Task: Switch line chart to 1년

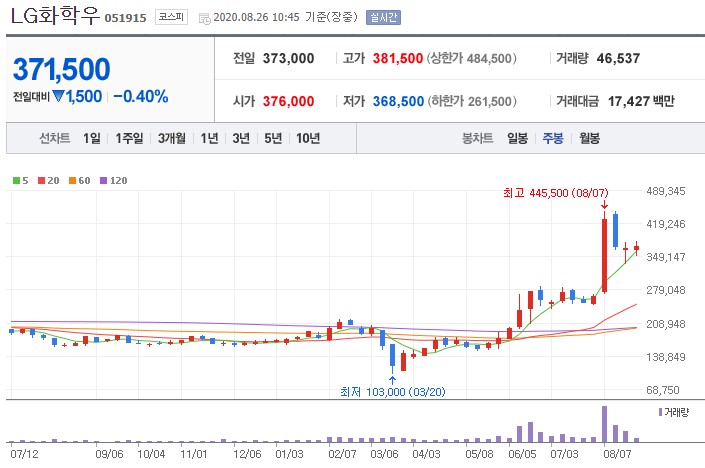Action: (209, 138)
